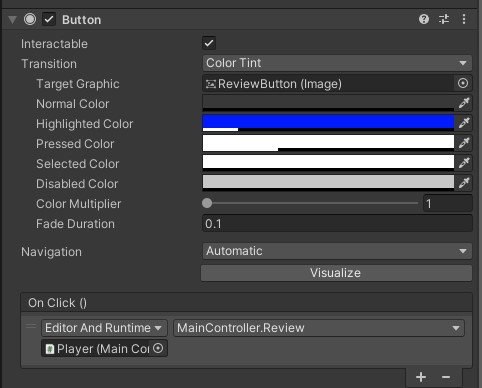Open the MainController.Review function dropdown
This screenshot has height=388, width=482.
tap(319, 328)
